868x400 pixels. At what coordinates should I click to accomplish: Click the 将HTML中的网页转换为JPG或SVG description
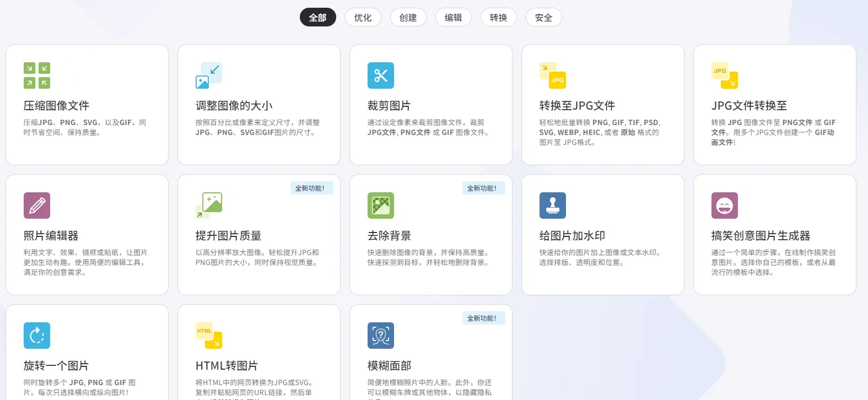(x=255, y=388)
